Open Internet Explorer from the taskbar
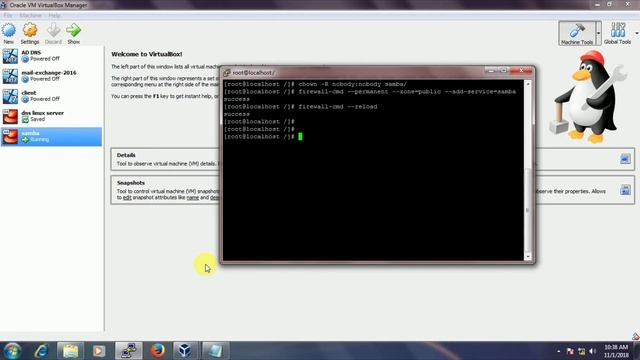This screenshot has height=360, width=640. tap(41, 351)
